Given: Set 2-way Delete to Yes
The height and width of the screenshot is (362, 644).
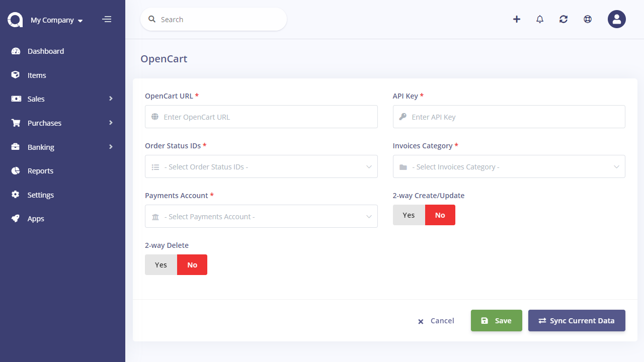Looking at the screenshot, I should (161, 264).
